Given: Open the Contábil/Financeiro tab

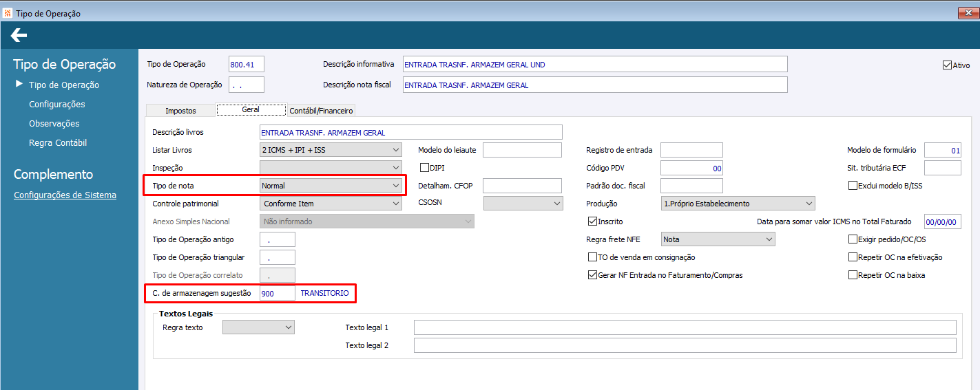Looking at the screenshot, I should coord(321,110).
